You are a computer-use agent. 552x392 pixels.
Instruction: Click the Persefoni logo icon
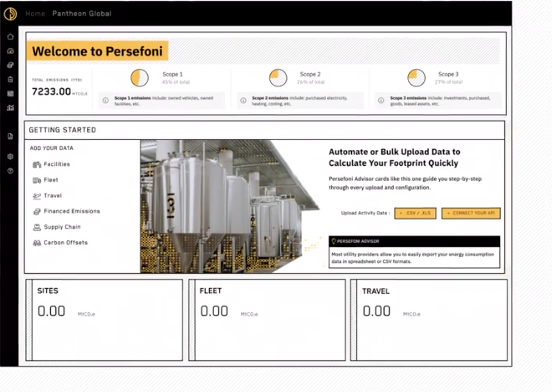point(11,14)
